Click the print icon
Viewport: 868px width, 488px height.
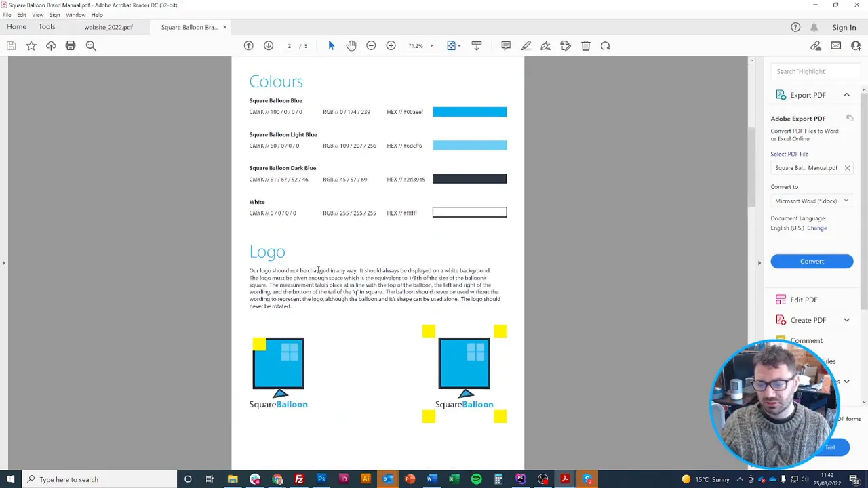71,45
